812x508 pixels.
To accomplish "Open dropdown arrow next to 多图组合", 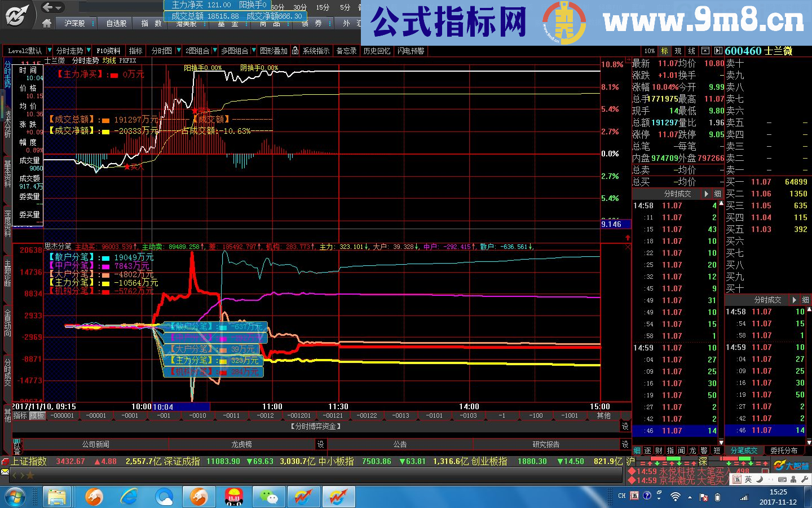I will click(253, 51).
